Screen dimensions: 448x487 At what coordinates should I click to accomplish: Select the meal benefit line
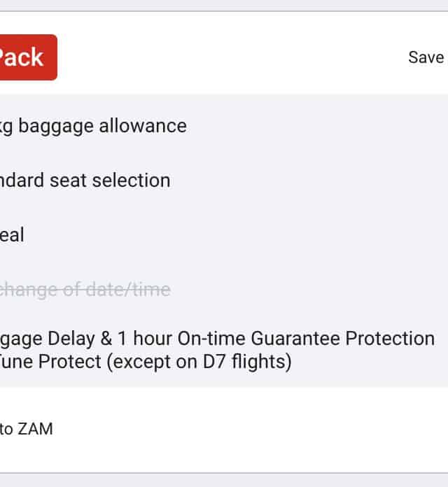[x=12, y=235]
